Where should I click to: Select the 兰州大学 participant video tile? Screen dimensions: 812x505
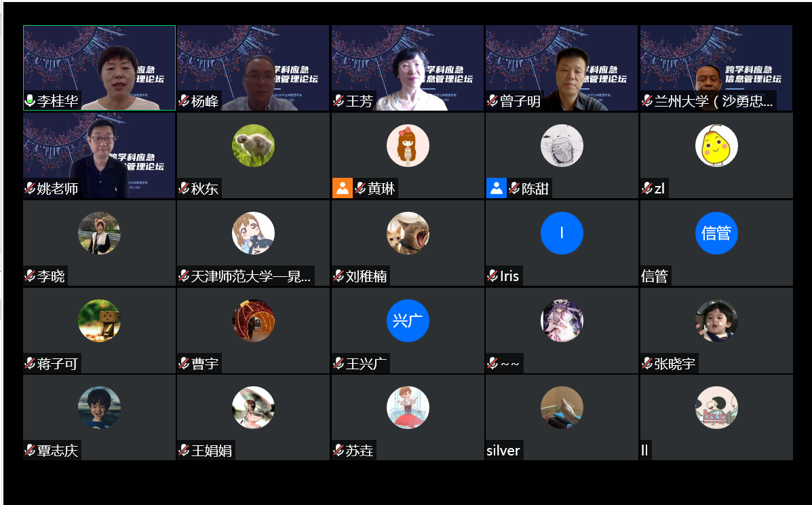pos(716,68)
